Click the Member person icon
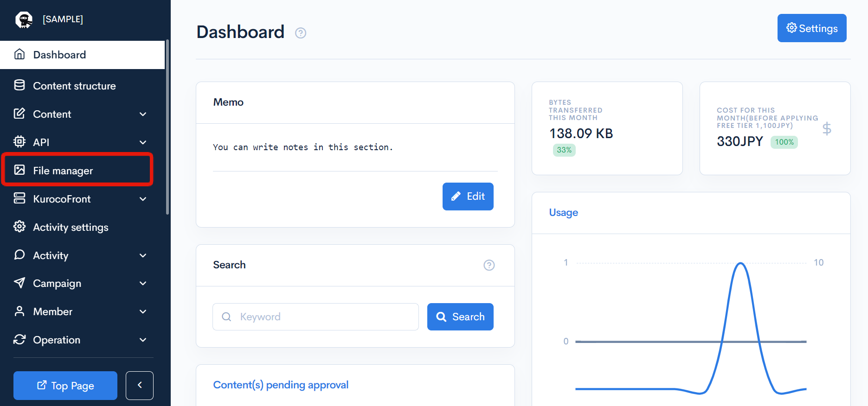 [19, 311]
